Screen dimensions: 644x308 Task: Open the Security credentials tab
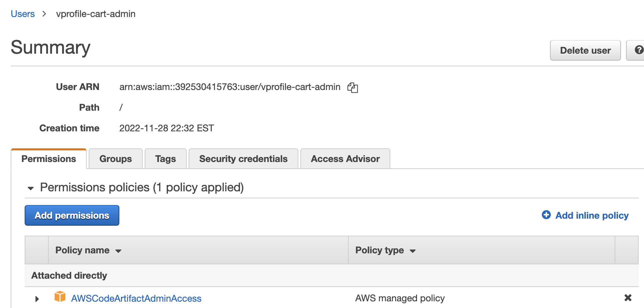[243, 159]
